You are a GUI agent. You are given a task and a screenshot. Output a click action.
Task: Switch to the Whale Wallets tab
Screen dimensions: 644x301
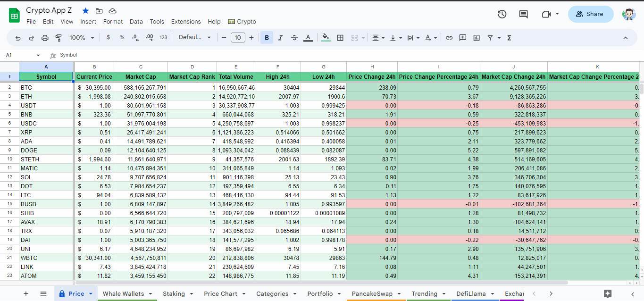pos(127,293)
